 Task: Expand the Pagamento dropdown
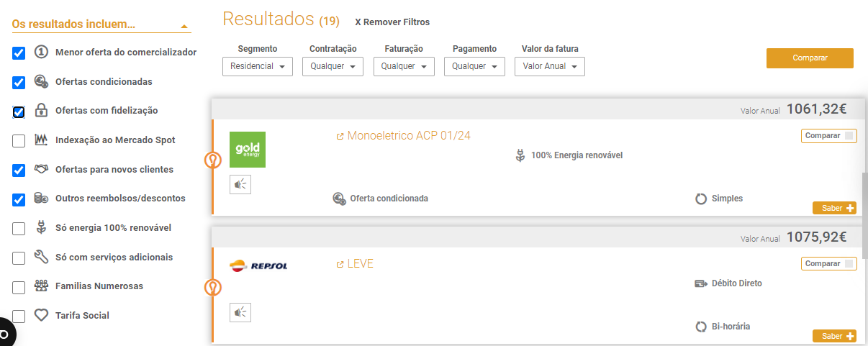474,66
